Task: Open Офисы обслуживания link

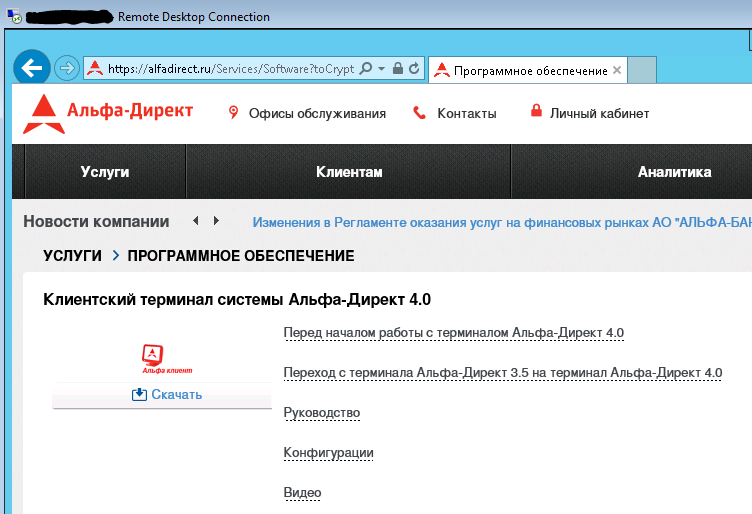Action: point(316,114)
